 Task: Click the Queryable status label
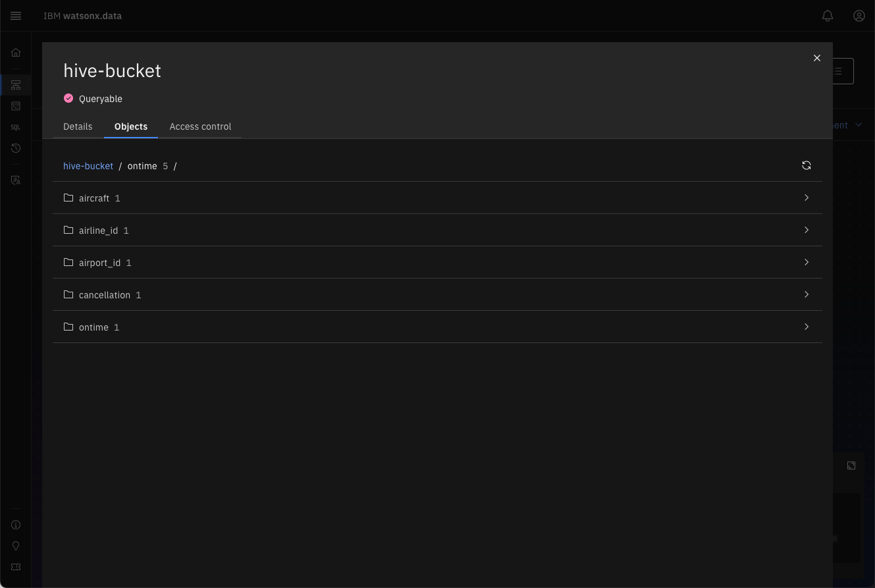tap(101, 99)
